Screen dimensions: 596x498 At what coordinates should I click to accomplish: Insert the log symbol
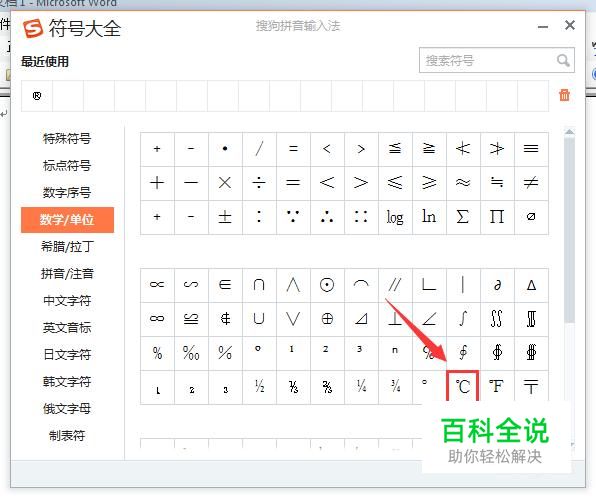[395, 217]
